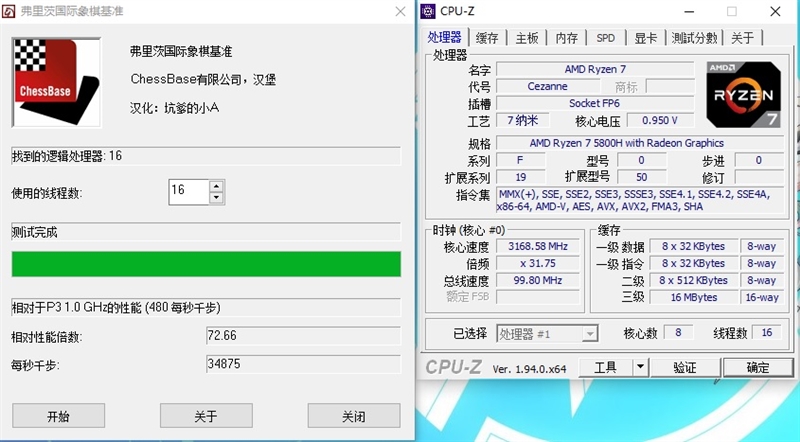Click the CPU-Z Ver. 1.94.0.x64 label
This screenshot has height=442, width=800.
[x=529, y=369]
